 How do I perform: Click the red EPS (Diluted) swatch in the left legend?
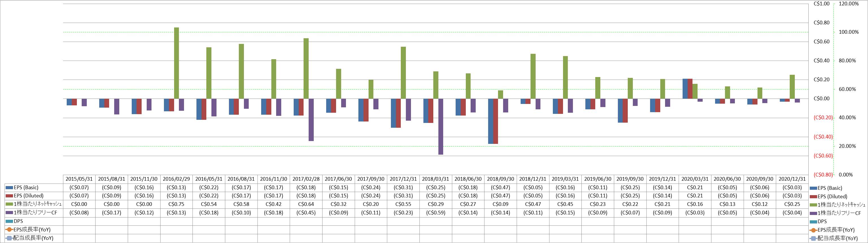[9, 196]
